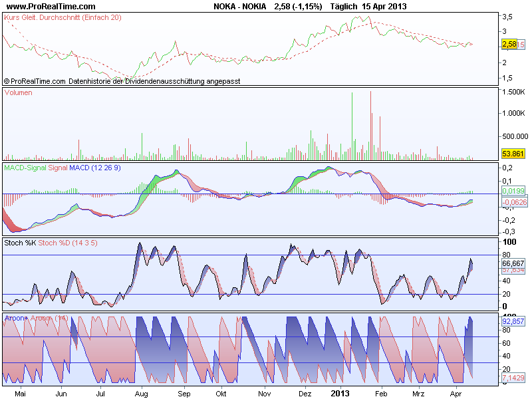Click the Nov month label on time axis
Image resolution: width=532 pixels, height=399 pixels.
coord(264,394)
